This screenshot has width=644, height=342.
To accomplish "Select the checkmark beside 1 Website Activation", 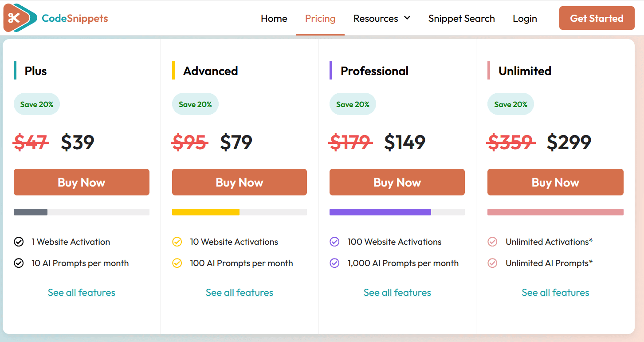I will pyautogui.click(x=19, y=242).
